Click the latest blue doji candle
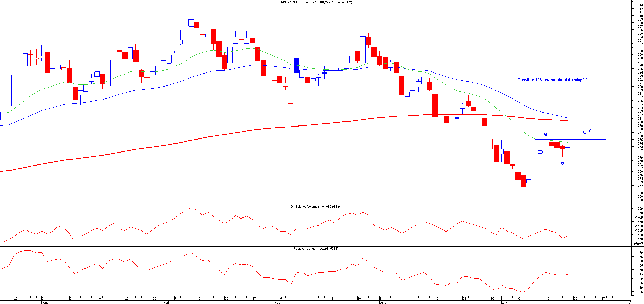Viewport: 644px width, 304px height. [x=568, y=147]
